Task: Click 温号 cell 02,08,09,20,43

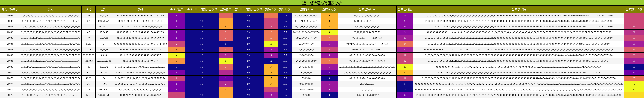Action: point(104,61)
